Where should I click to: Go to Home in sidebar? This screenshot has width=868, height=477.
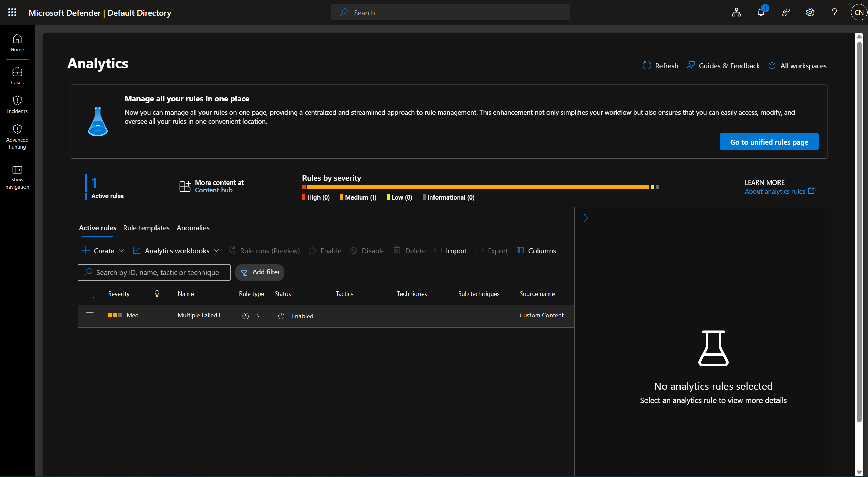tap(17, 43)
